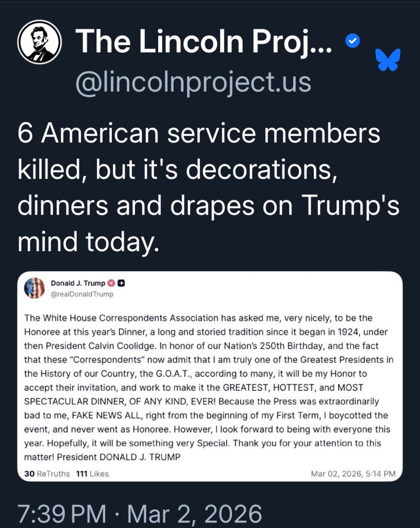Viewport: 420px width, 528px height.
Task: View the 30 ReTruths count
Action: tap(47, 473)
